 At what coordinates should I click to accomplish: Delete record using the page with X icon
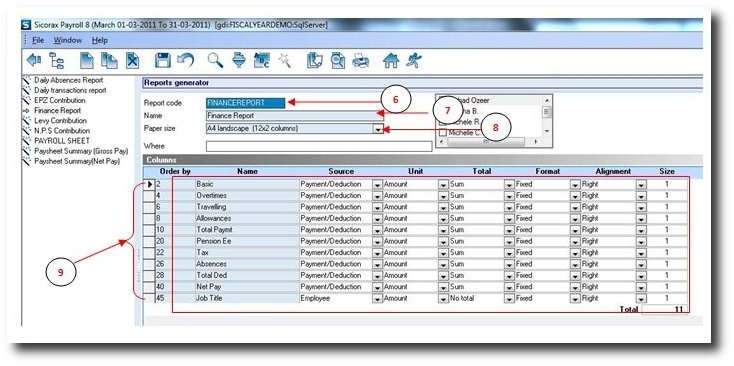click(x=133, y=60)
